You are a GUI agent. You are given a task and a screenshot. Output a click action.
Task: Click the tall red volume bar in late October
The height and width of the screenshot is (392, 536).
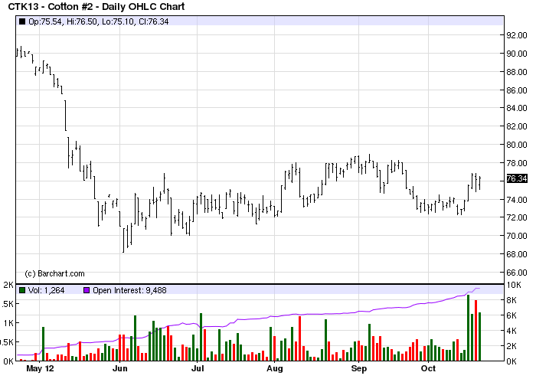pyautogui.click(x=476, y=331)
